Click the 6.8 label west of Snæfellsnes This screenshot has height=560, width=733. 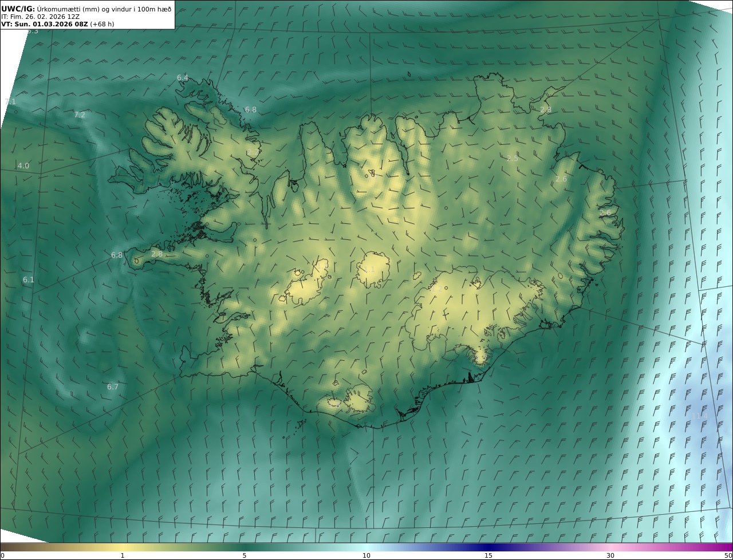117,255
